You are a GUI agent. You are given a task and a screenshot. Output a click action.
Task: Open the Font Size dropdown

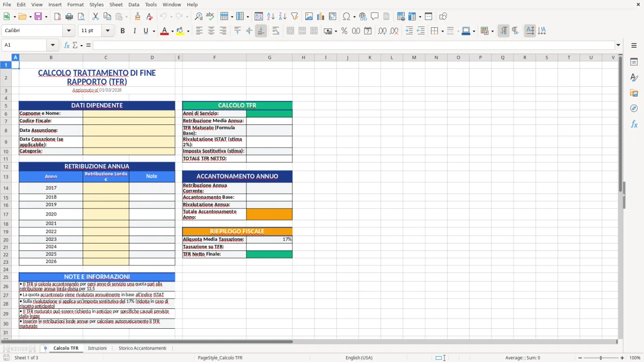click(108, 31)
